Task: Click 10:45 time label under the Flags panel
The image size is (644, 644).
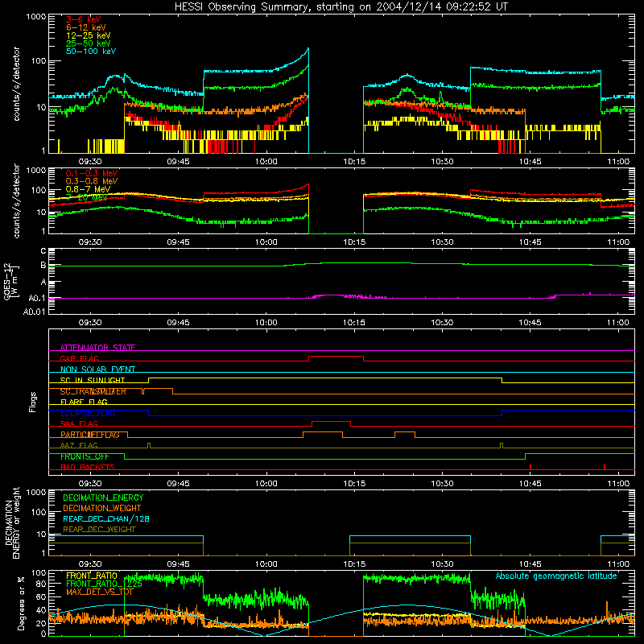Action: [530, 484]
